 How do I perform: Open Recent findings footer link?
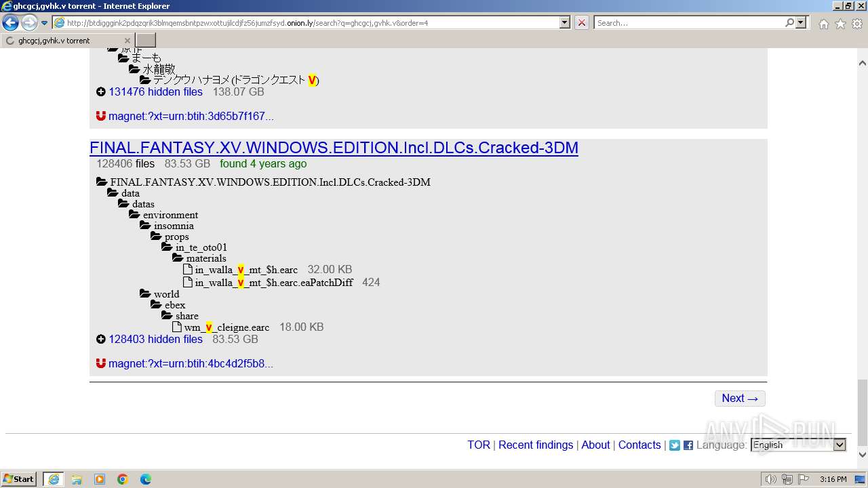[536, 445]
